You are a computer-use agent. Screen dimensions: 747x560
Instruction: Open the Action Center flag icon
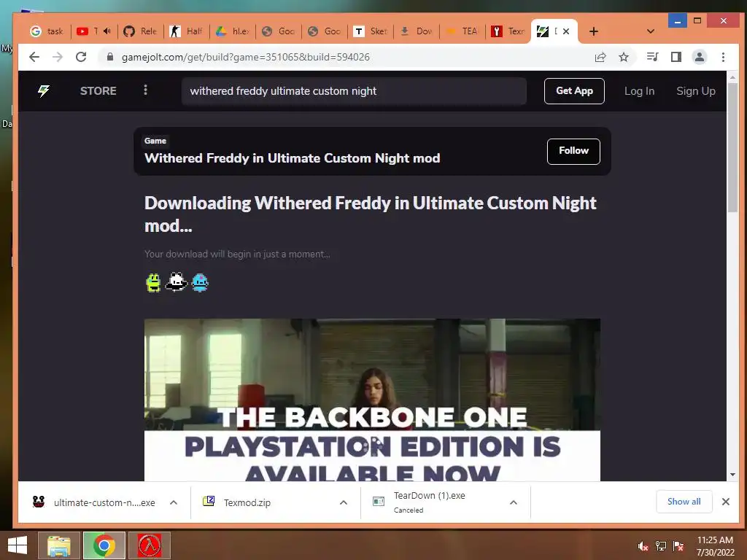[678, 546]
